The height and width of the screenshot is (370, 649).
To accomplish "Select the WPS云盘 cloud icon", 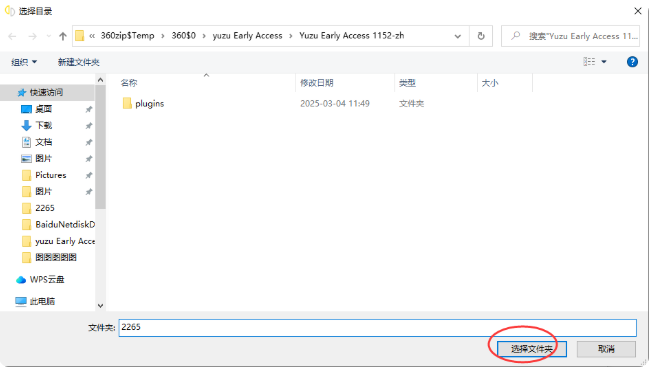I will point(21,280).
